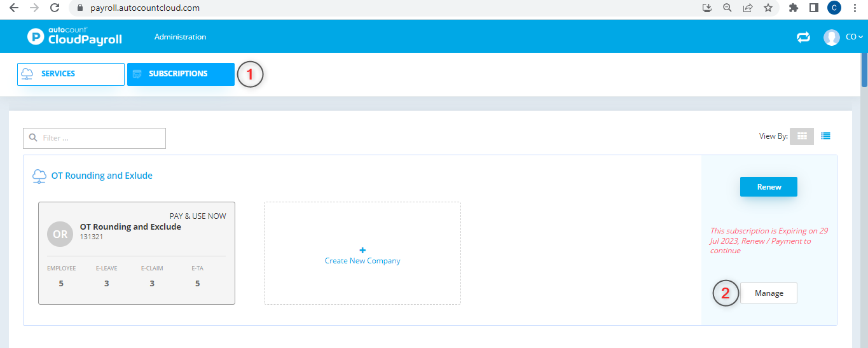Switch to list view
The height and width of the screenshot is (348, 868).
coord(825,136)
